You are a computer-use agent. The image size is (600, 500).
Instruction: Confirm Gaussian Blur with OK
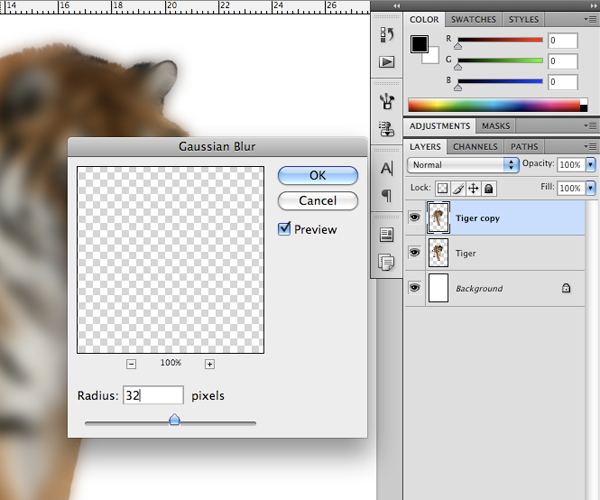[x=318, y=176]
